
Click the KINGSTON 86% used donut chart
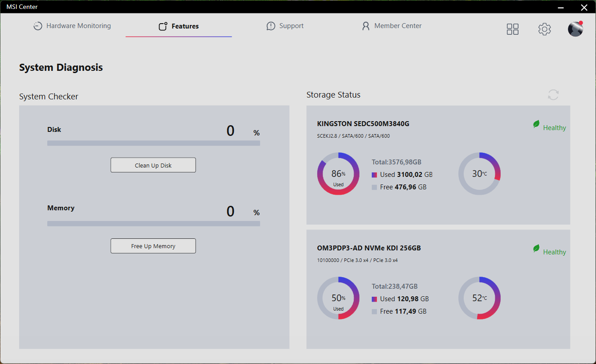(x=338, y=174)
